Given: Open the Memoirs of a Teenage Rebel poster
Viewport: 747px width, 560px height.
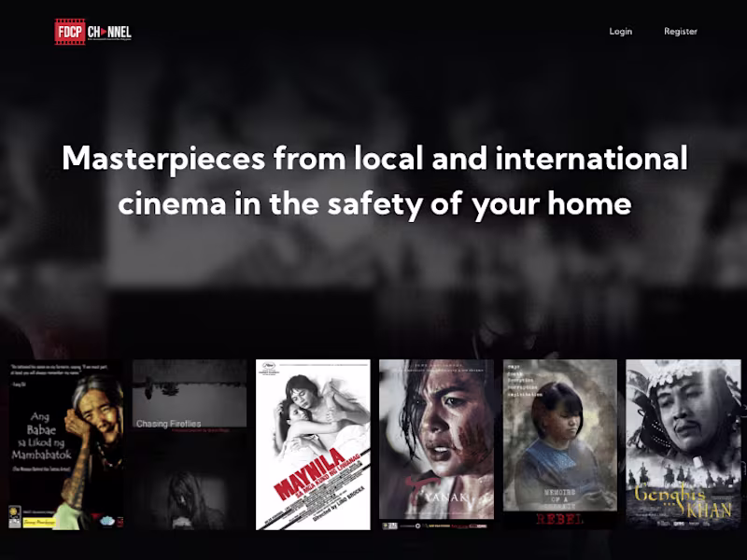Looking at the screenshot, I should coord(560,444).
